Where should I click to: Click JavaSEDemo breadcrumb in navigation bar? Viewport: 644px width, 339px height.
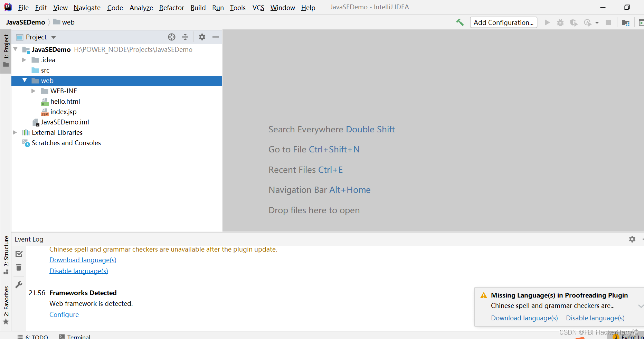point(26,22)
